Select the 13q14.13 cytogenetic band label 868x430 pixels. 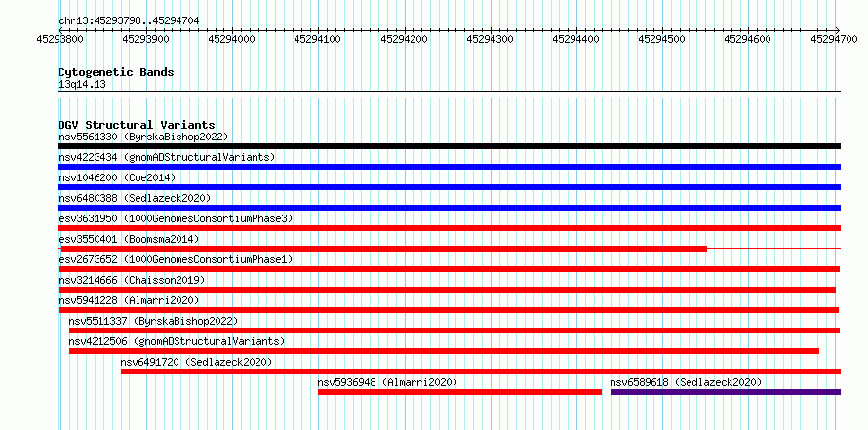coord(82,85)
